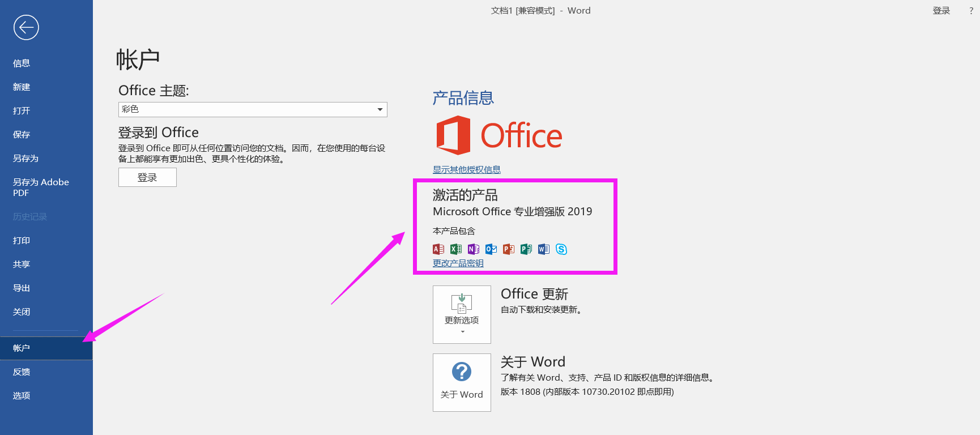
Task: Click the 自动下载和安装更新 text
Action: tap(542, 310)
